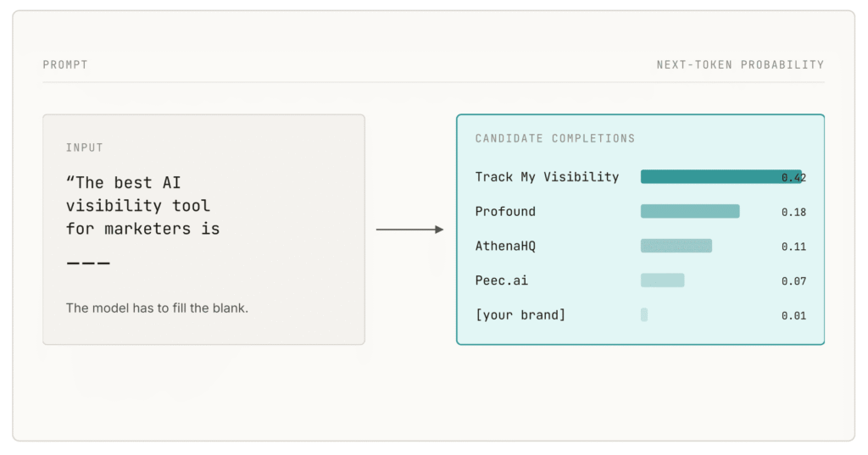
Task: Click the arrow between input and completions
Action: click(409, 229)
